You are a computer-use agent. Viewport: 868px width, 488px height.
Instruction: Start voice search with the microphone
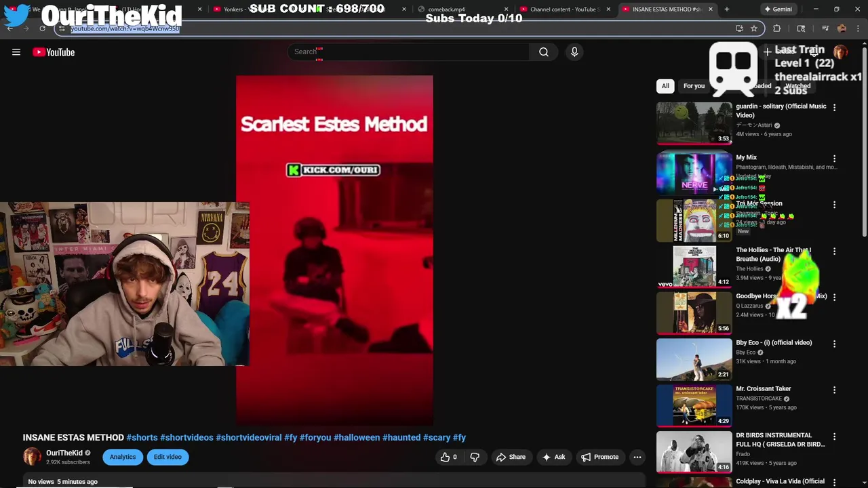(574, 52)
